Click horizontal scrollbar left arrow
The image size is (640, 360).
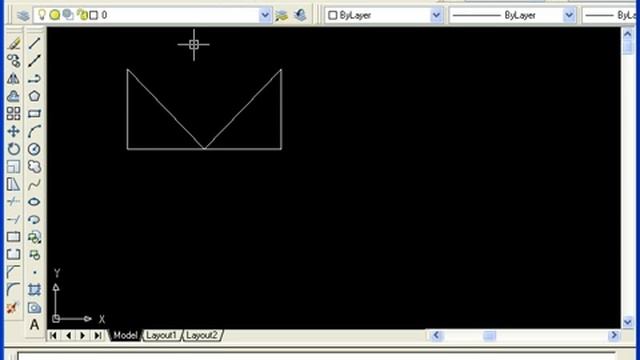click(x=436, y=336)
